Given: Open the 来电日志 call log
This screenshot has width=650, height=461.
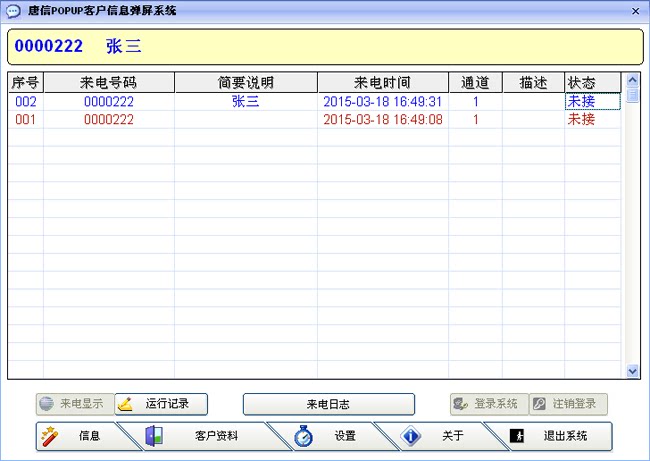Looking at the screenshot, I should click(328, 404).
